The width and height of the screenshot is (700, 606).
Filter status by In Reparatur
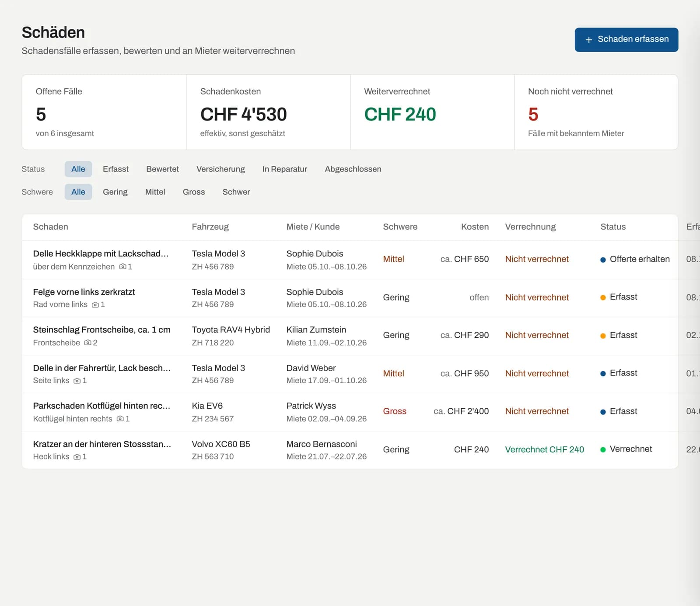click(x=285, y=169)
